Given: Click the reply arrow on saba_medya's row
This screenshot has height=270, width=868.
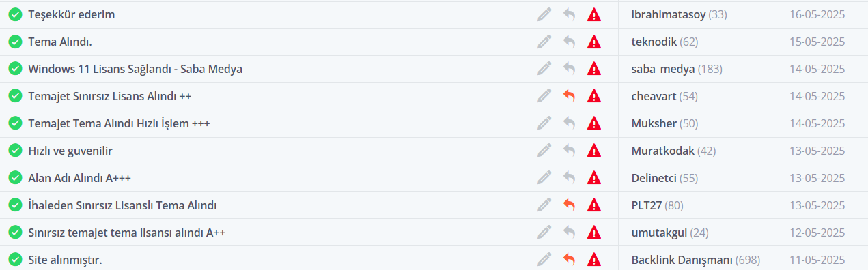Looking at the screenshot, I should point(569,69).
